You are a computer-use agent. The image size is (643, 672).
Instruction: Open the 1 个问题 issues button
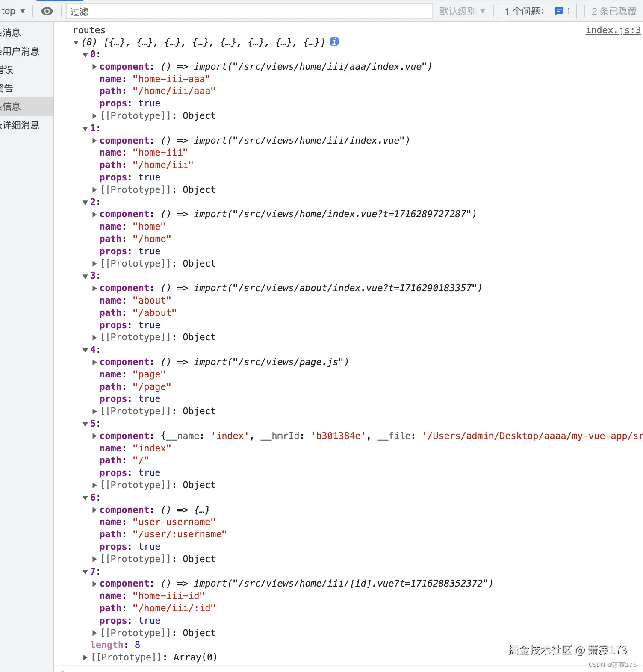[537, 11]
